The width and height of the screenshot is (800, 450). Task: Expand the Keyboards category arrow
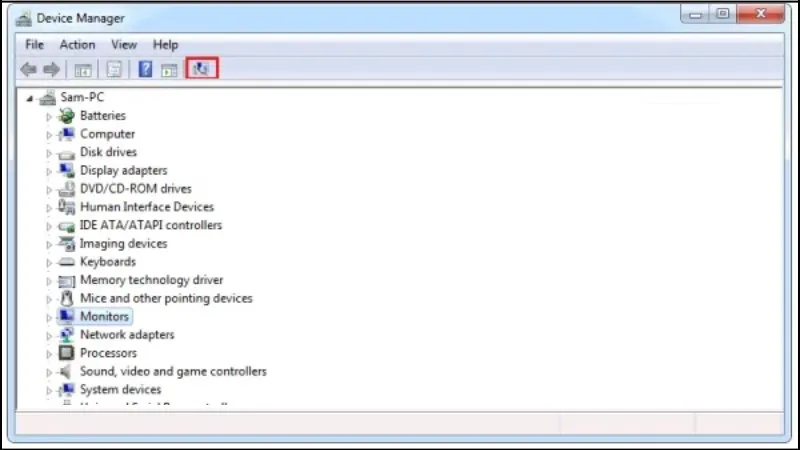(x=48, y=262)
